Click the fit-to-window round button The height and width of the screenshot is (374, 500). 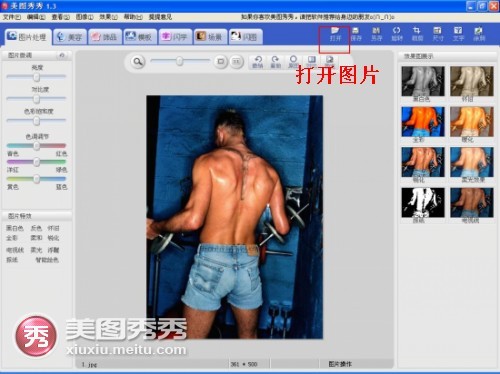tap(220, 62)
